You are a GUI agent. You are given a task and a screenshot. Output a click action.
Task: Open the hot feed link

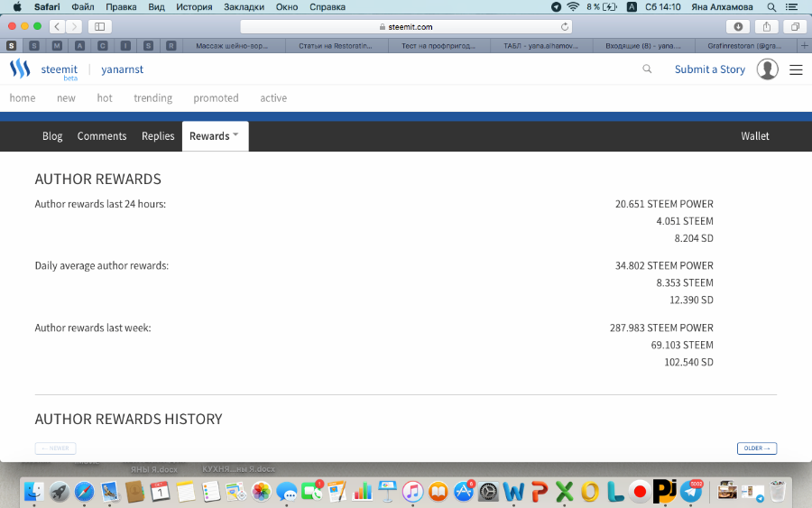pyautogui.click(x=105, y=97)
